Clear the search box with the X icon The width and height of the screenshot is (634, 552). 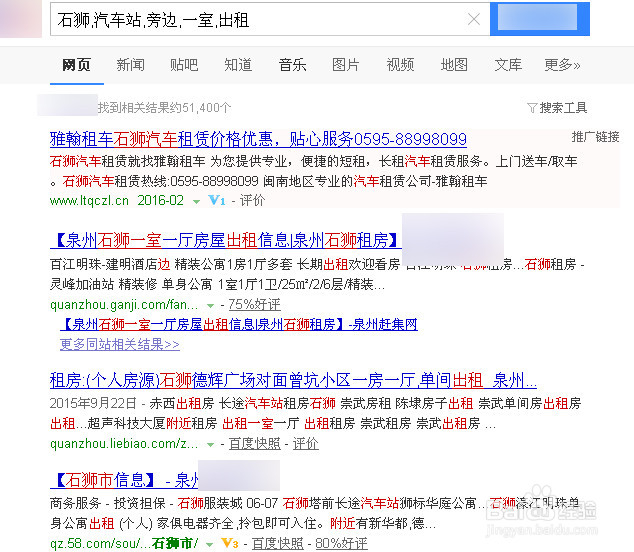(473, 19)
